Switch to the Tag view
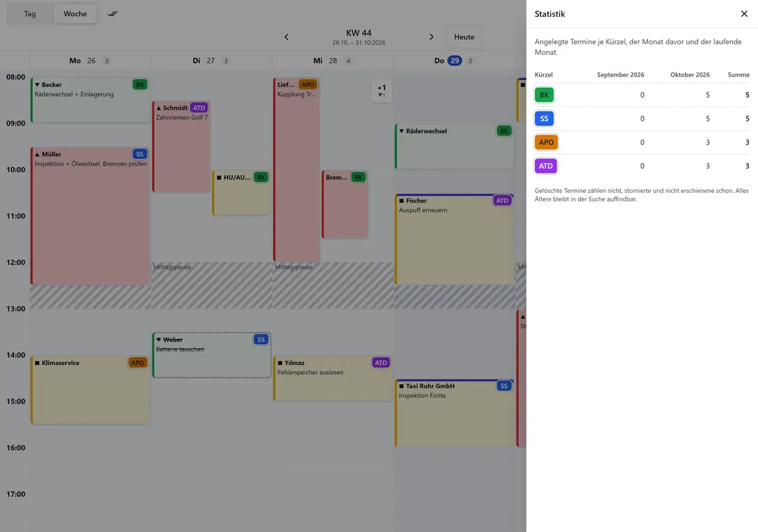Viewport: 758px width, 532px height. tap(30, 13)
